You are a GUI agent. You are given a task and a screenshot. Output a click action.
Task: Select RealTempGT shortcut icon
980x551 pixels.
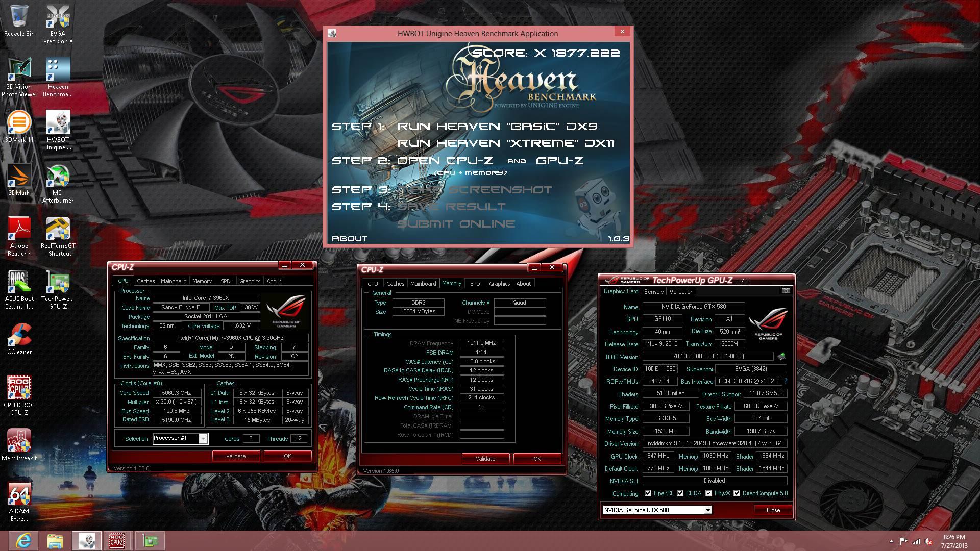58,237
